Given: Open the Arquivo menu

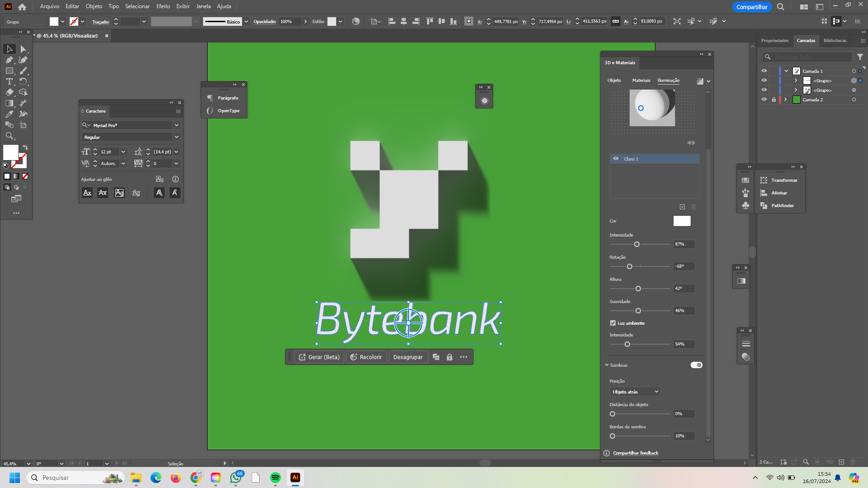Looking at the screenshot, I should click(x=50, y=6).
